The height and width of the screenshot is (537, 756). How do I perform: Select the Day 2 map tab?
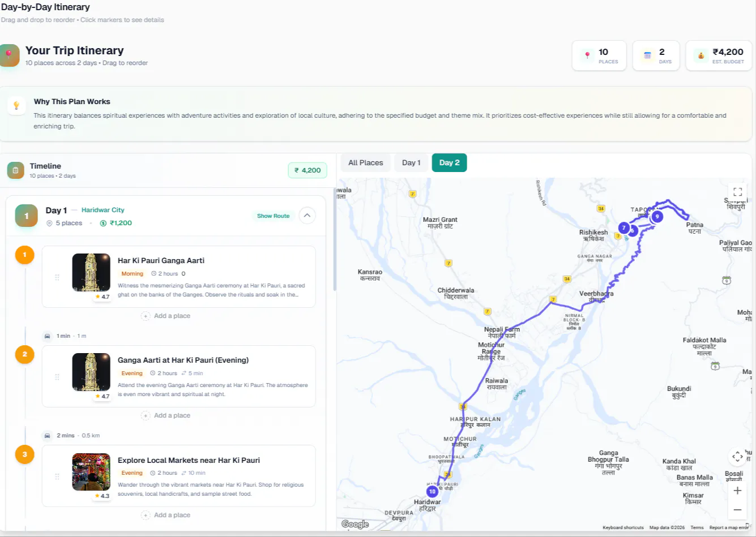(x=449, y=162)
